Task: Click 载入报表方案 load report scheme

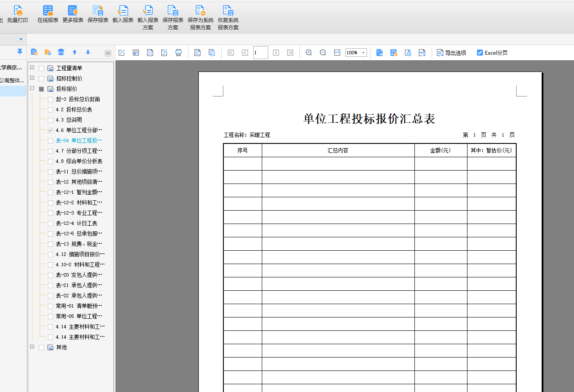Action: [148, 18]
